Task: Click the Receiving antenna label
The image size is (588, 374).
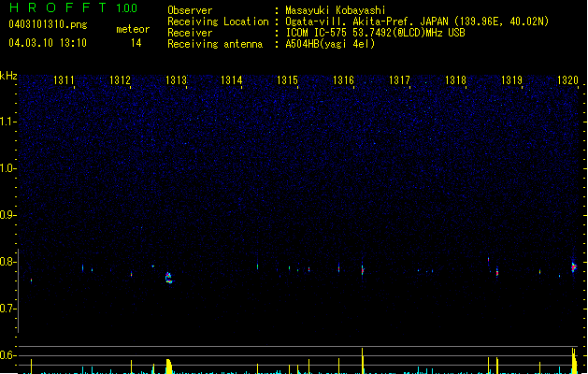Action: click(215, 44)
